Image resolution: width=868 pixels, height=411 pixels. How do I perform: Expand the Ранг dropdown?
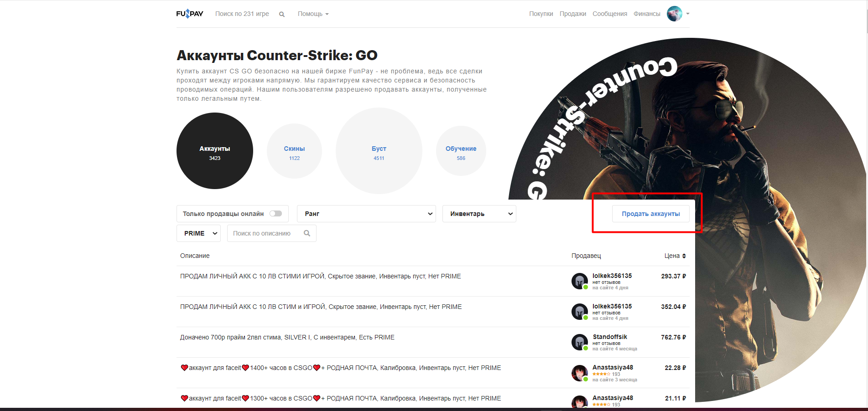click(x=366, y=214)
